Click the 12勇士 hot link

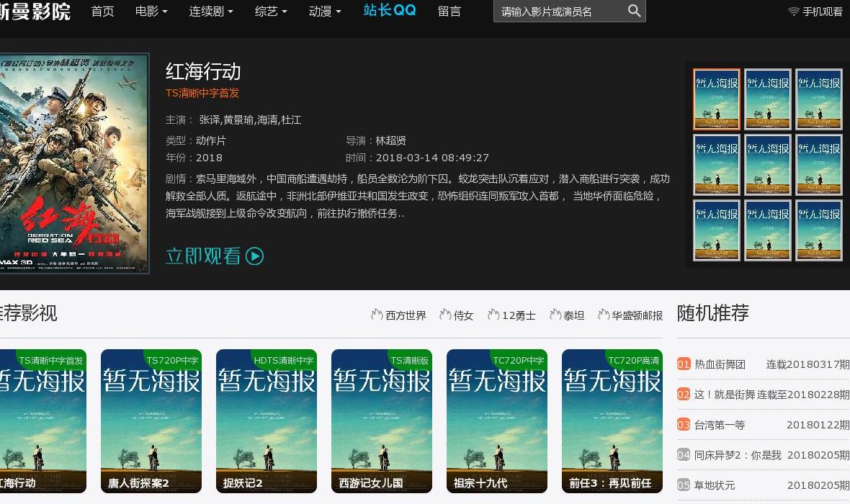point(519,315)
